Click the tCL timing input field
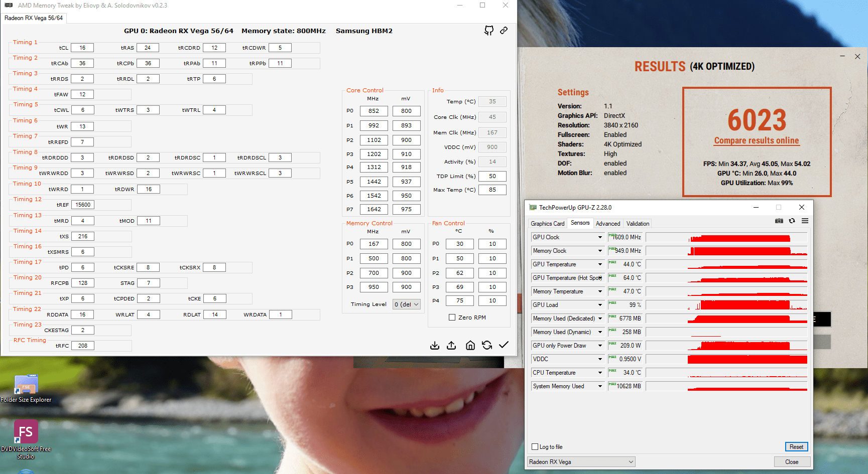Screen dimensions: 868x474 tap(82, 48)
